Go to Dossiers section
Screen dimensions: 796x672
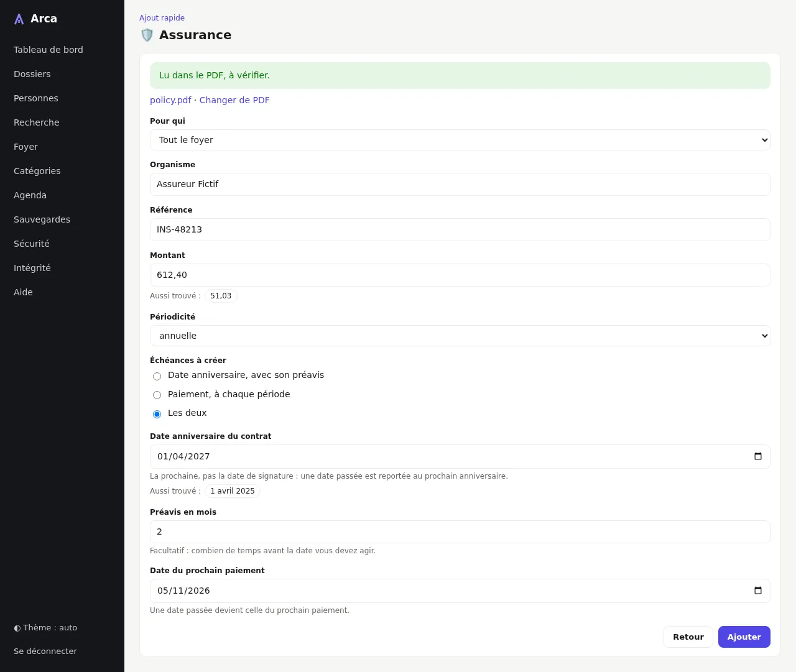32,74
